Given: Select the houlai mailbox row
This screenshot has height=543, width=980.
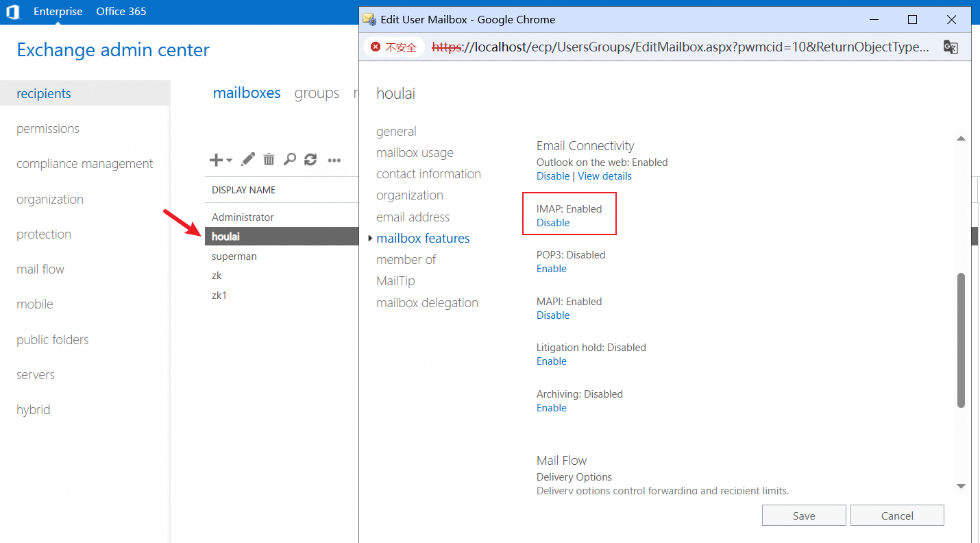Looking at the screenshot, I should (282, 237).
